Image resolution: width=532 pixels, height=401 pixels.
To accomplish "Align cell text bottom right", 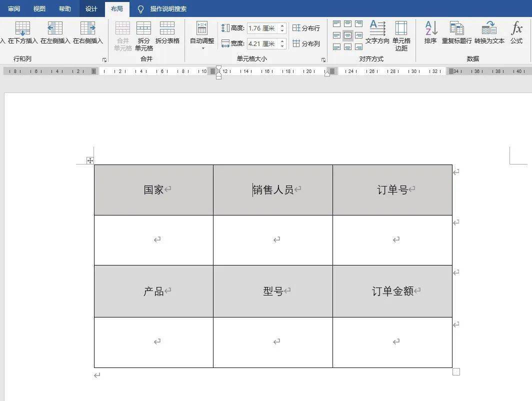I will [x=358, y=47].
